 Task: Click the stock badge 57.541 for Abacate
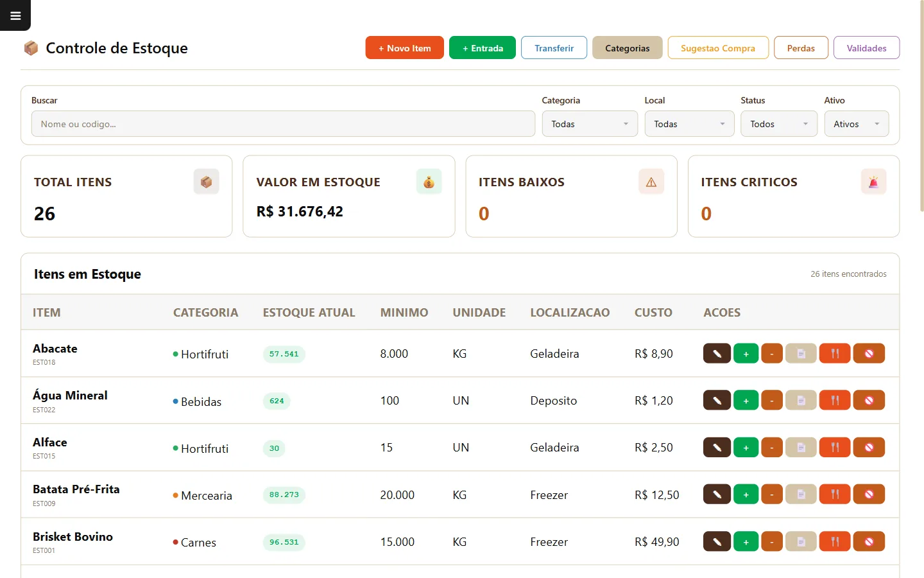(x=284, y=354)
